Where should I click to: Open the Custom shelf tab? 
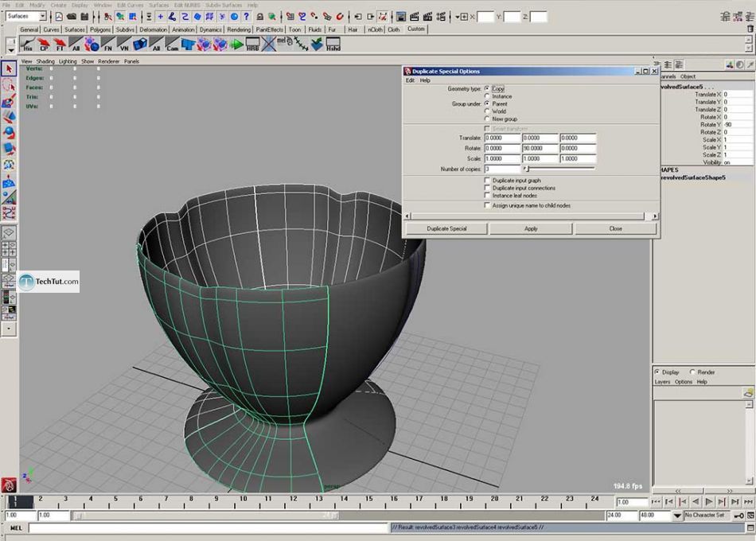coord(416,29)
